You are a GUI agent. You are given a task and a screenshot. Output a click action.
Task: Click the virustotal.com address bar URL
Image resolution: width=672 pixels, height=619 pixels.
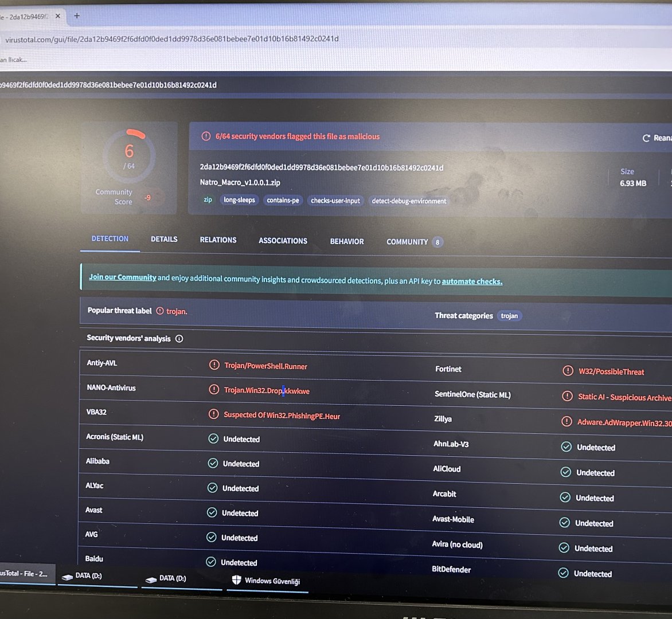click(x=172, y=39)
